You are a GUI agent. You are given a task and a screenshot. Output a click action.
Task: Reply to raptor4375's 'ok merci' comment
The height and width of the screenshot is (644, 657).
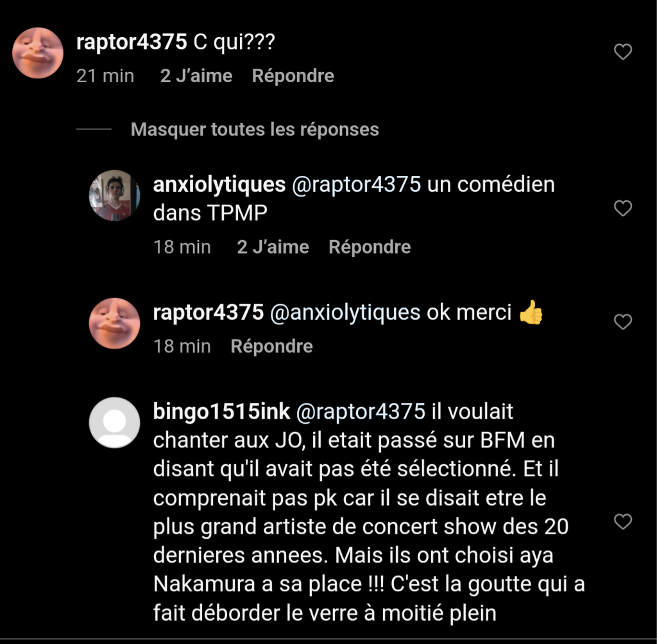[x=271, y=346]
